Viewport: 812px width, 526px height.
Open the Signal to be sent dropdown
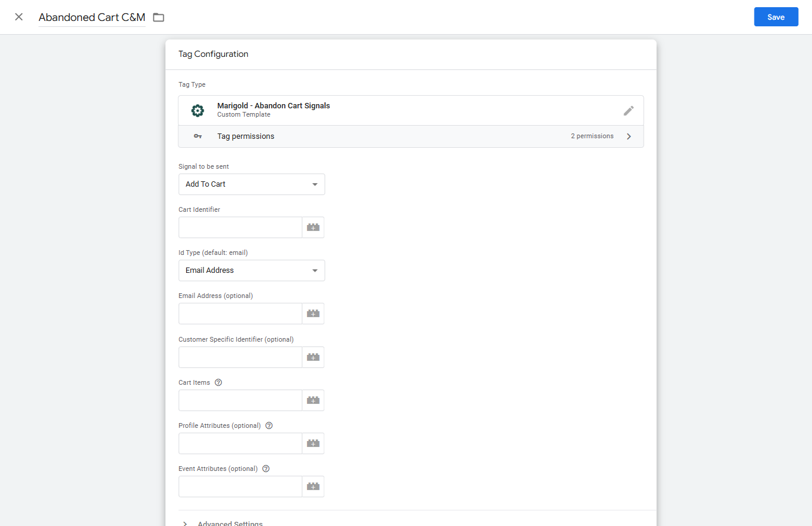(251, 184)
